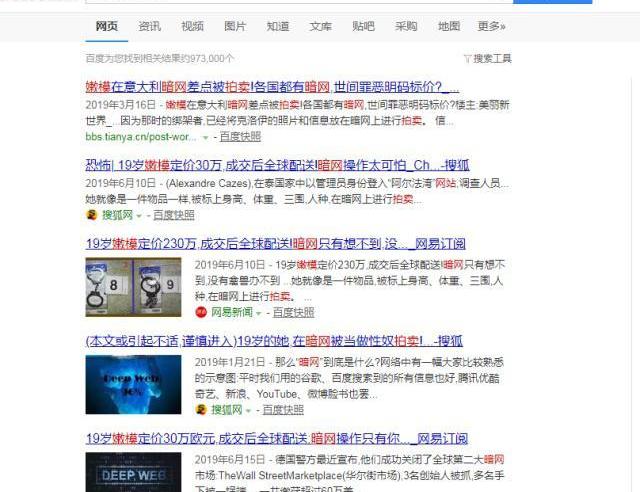Open result titled 嫩模在意大利暗网差点被拍卖
Viewport: 640px width, 492px height.
click(x=272, y=87)
